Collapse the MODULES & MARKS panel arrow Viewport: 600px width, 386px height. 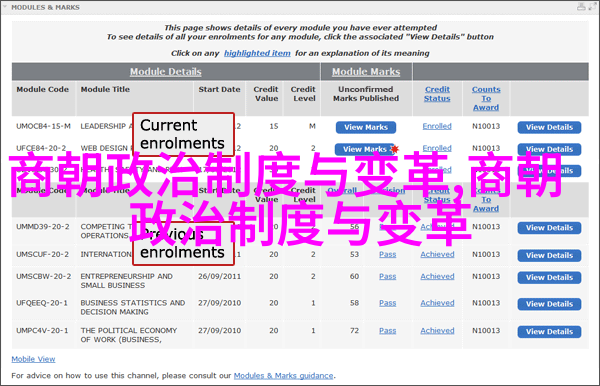(x=5, y=7)
